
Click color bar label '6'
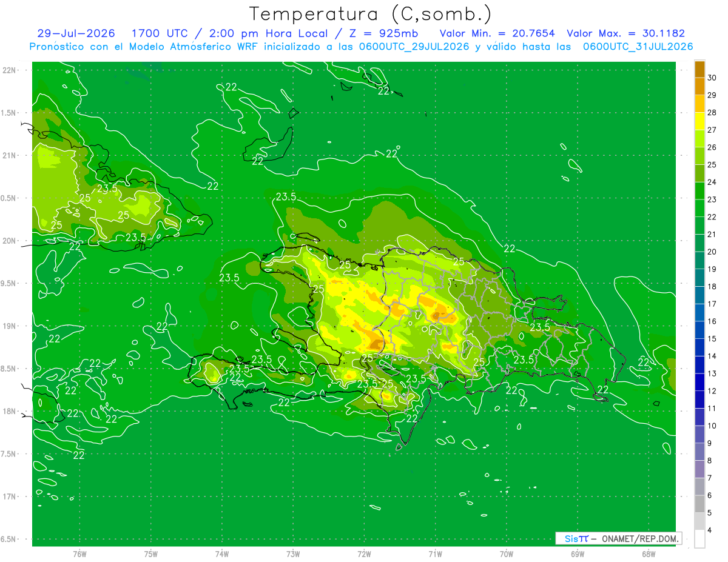(x=710, y=495)
